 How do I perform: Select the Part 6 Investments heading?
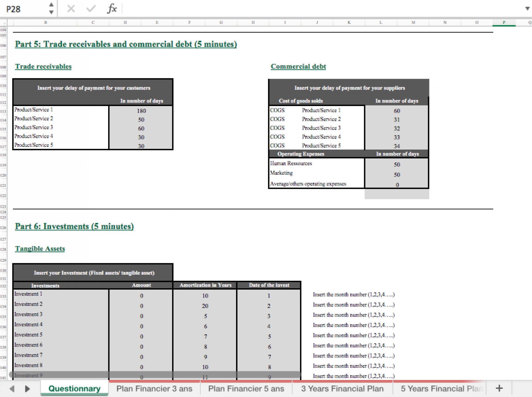(74, 226)
